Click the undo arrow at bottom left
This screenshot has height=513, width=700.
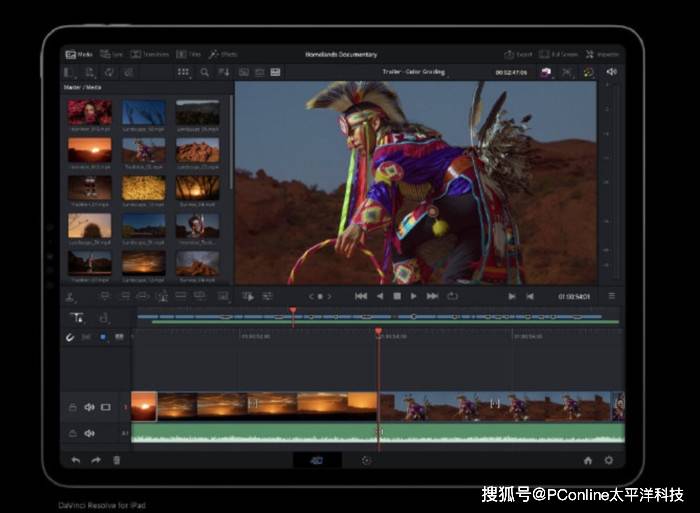75,460
